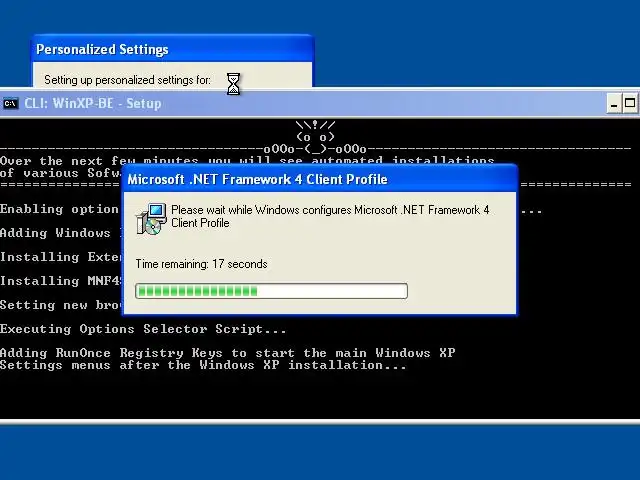Viewport: 640px width, 480px height.
Task: Click the "Over the next few minutes" console line
Action: (247, 160)
